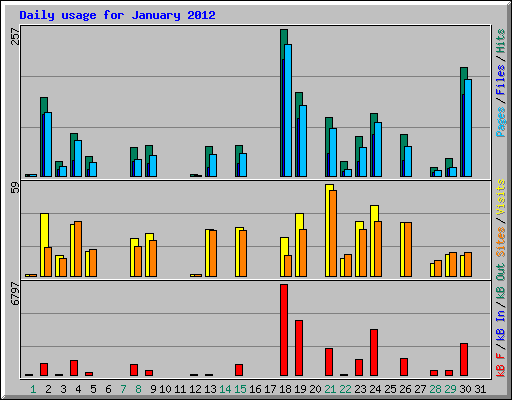Click day label 12 on the x-axis
Viewport: 512px width, 400px height.
195,389
